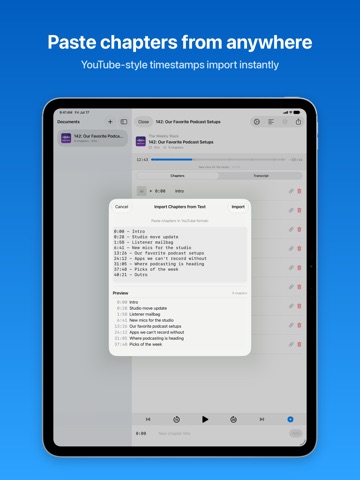This screenshot has height=480, width=360.
Task: Click the chapter count label beside Preview heading
Action: point(240,293)
